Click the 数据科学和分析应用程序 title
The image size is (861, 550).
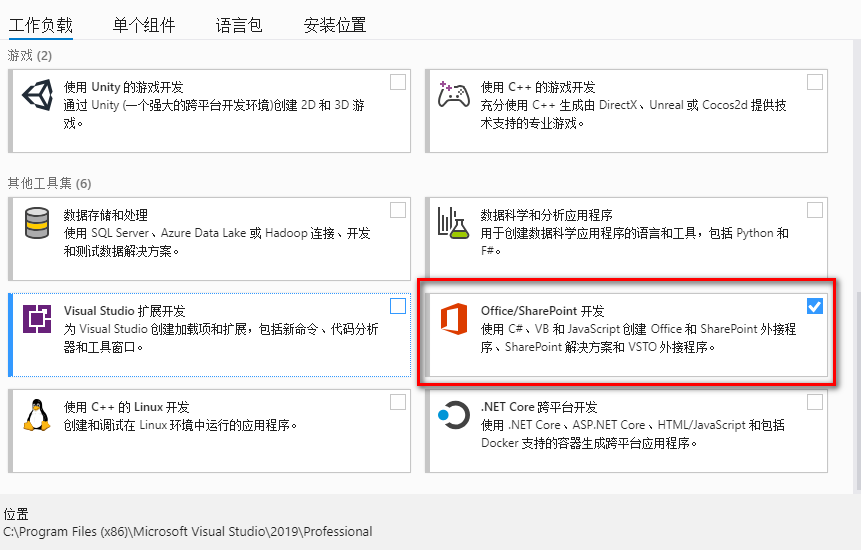(x=546, y=215)
